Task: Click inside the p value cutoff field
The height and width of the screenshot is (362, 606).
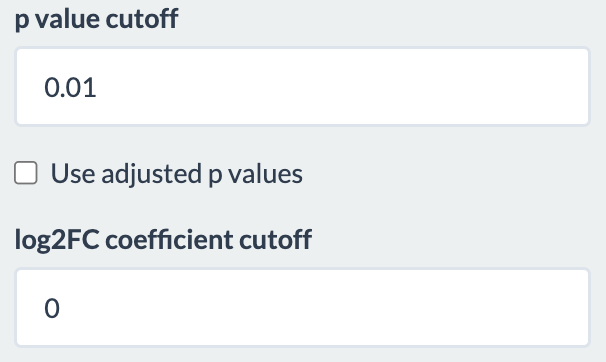Action: (302, 87)
